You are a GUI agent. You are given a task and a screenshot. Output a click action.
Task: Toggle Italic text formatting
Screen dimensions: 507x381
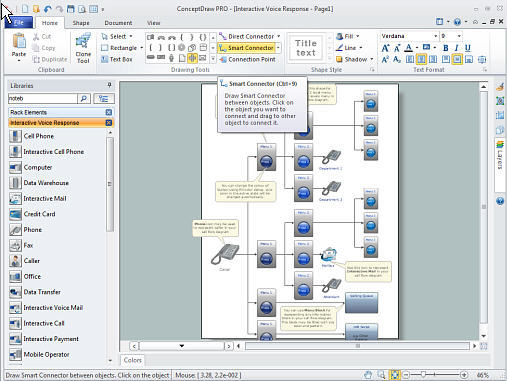pyautogui.click(x=456, y=48)
